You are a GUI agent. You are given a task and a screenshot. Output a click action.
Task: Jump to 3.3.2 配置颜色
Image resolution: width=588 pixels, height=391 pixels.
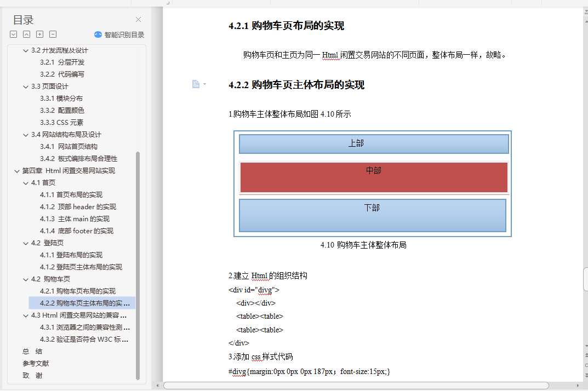[x=62, y=110]
